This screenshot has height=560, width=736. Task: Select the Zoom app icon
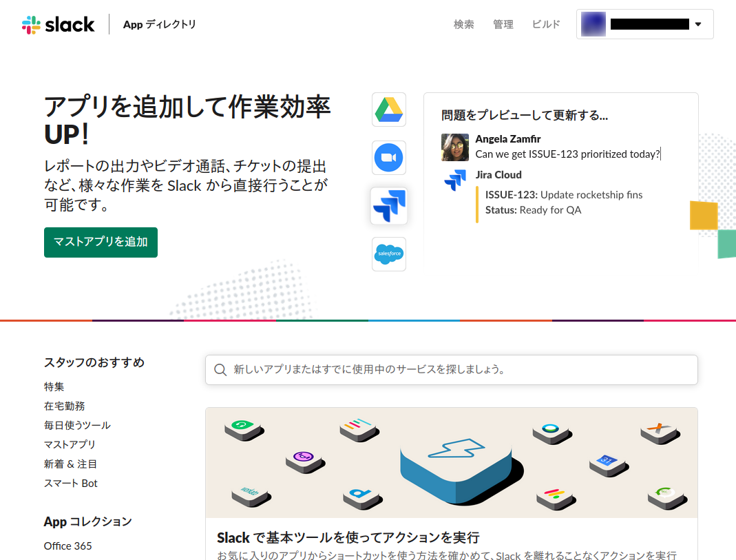(x=388, y=158)
